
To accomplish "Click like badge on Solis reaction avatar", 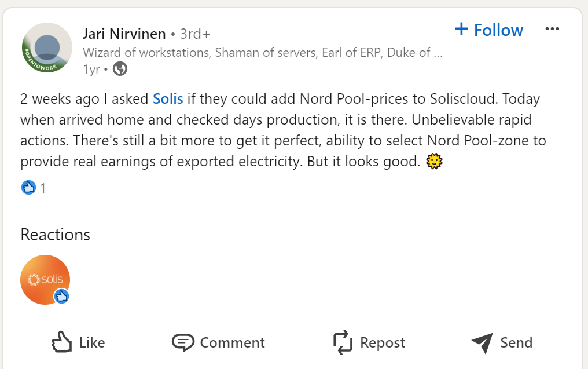I will 62,297.
